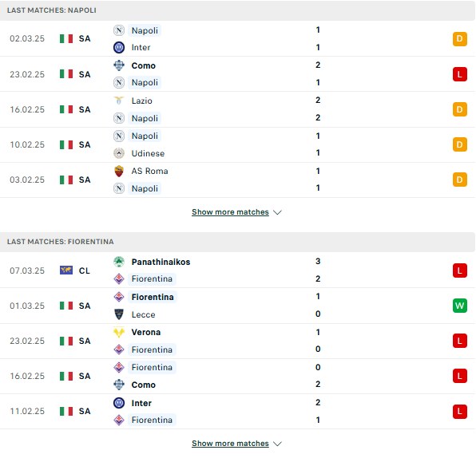Click the Panathinaikos clover crest

pos(119,262)
